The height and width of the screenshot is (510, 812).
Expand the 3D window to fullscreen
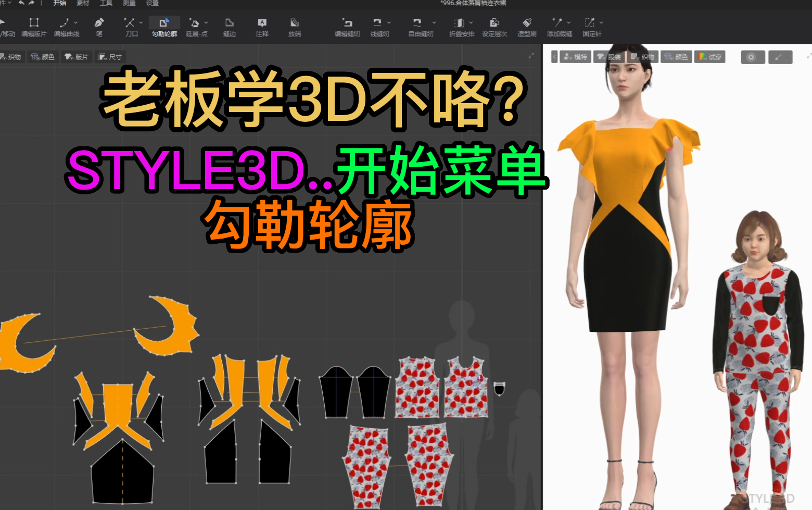click(809, 56)
